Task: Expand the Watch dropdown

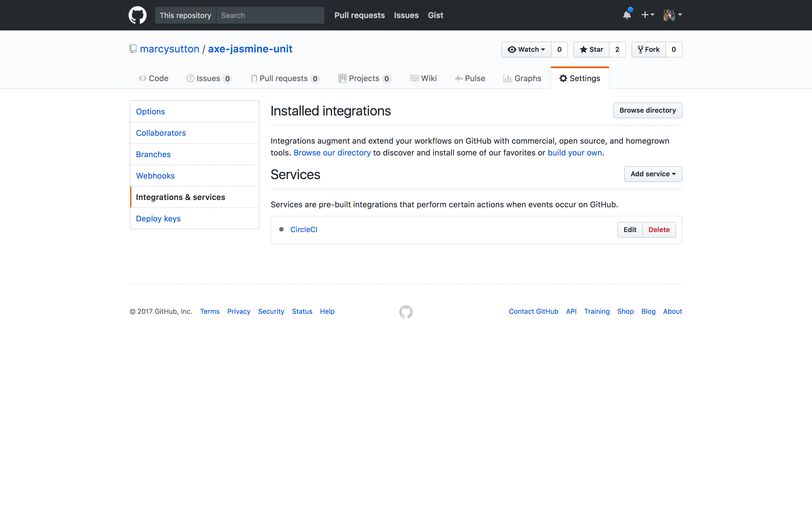Action: [x=527, y=49]
